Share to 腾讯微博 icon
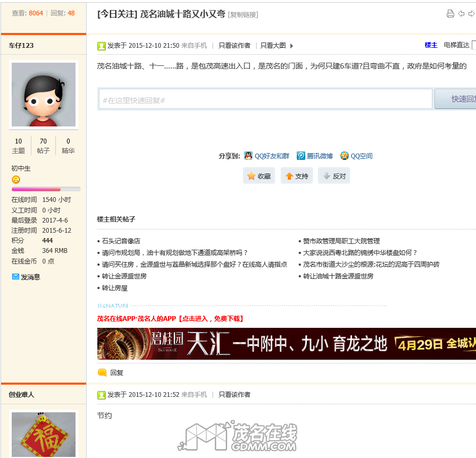Image resolution: width=476 pixels, height=458 pixels. [x=301, y=156]
